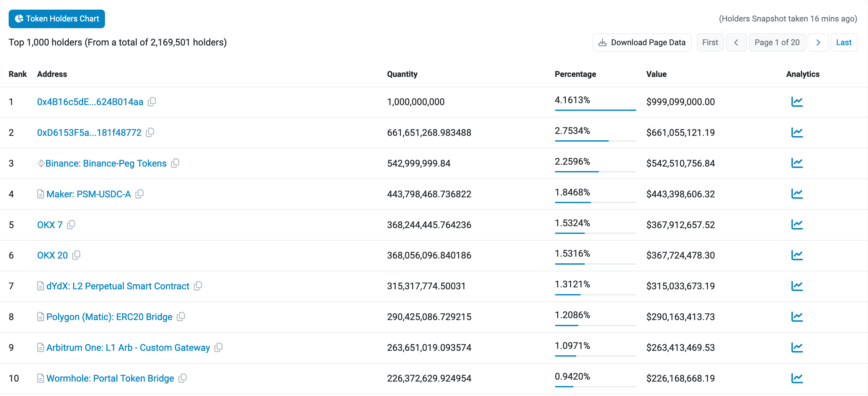Open analytics for Arbitrum One row

(797, 347)
